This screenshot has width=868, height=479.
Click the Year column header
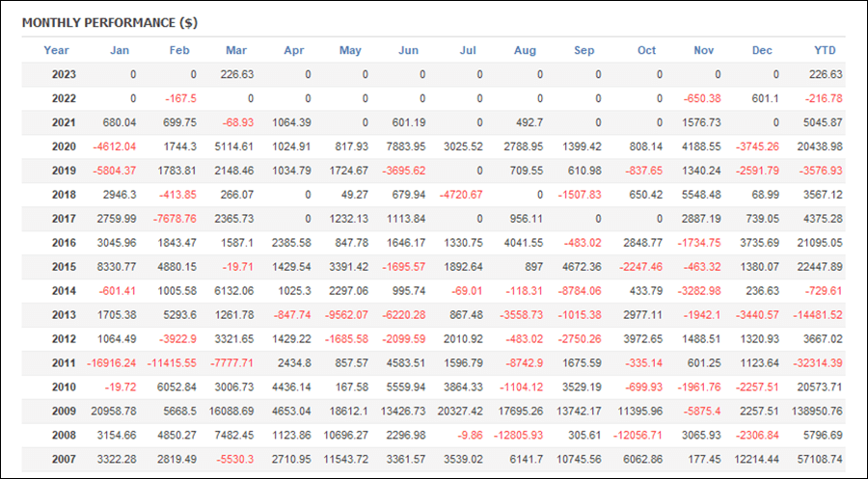click(x=56, y=50)
